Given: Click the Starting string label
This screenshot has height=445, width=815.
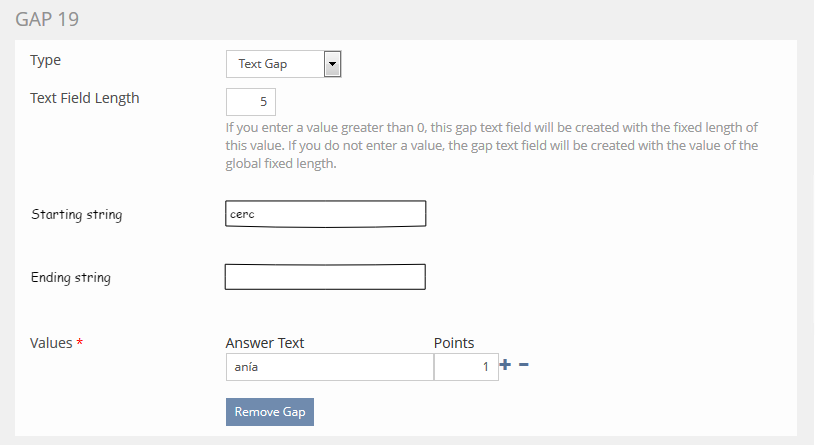Looking at the screenshot, I should coord(77,215).
